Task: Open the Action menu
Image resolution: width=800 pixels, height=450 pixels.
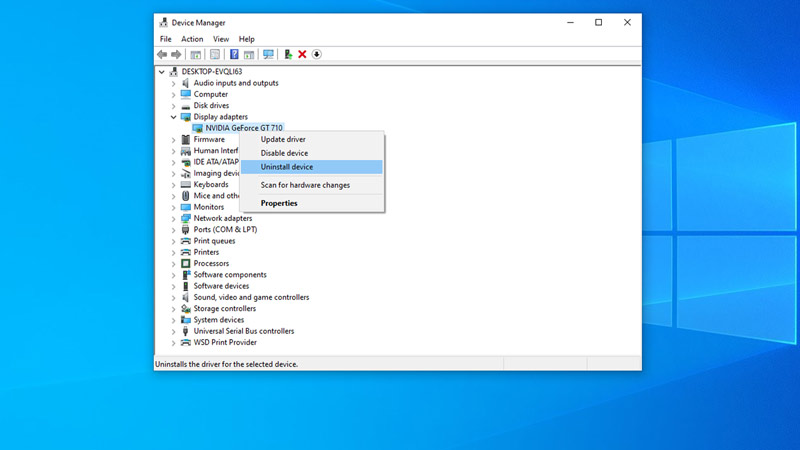Action: (192, 39)
